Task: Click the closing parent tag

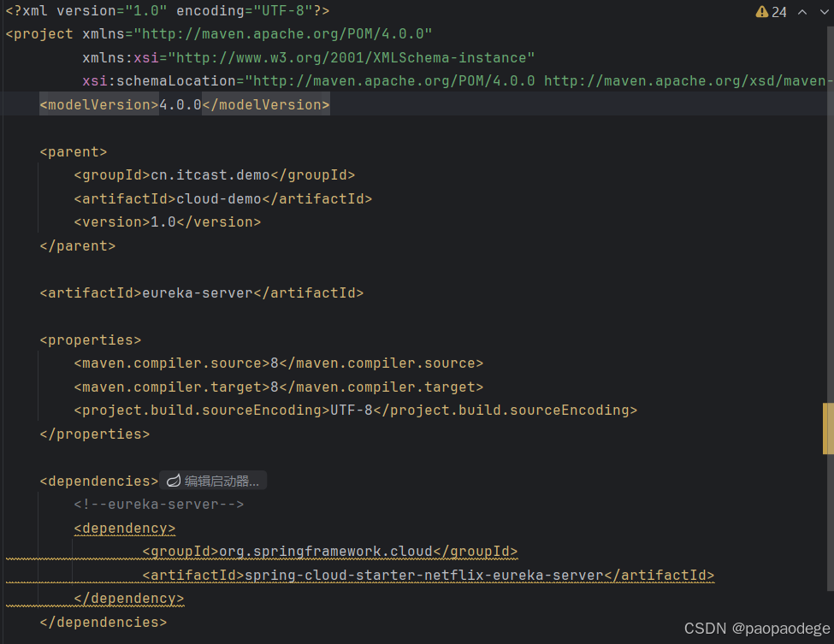Action: click(x=78, y=245)
